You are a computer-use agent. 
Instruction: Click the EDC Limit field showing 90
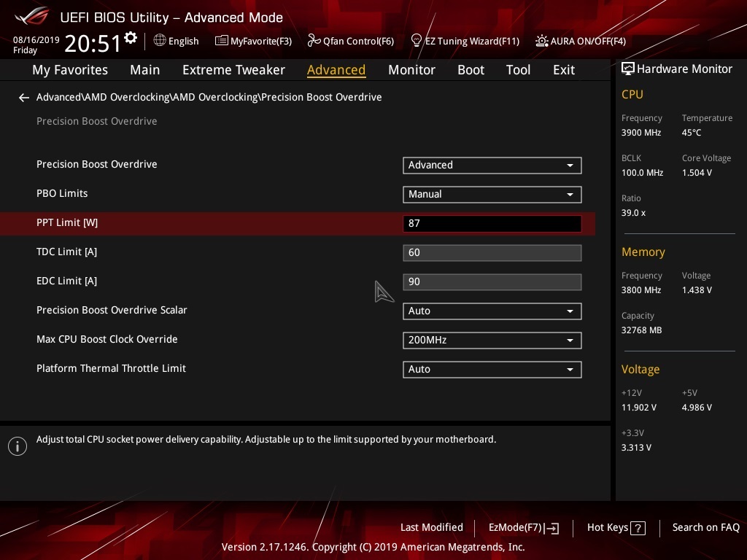492,282
